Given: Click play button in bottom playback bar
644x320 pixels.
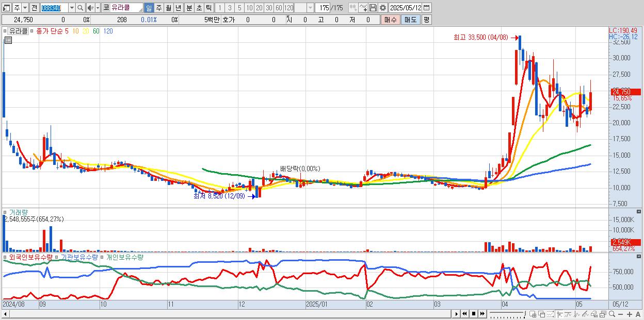Looking at the screenshot, I should 457,314.
